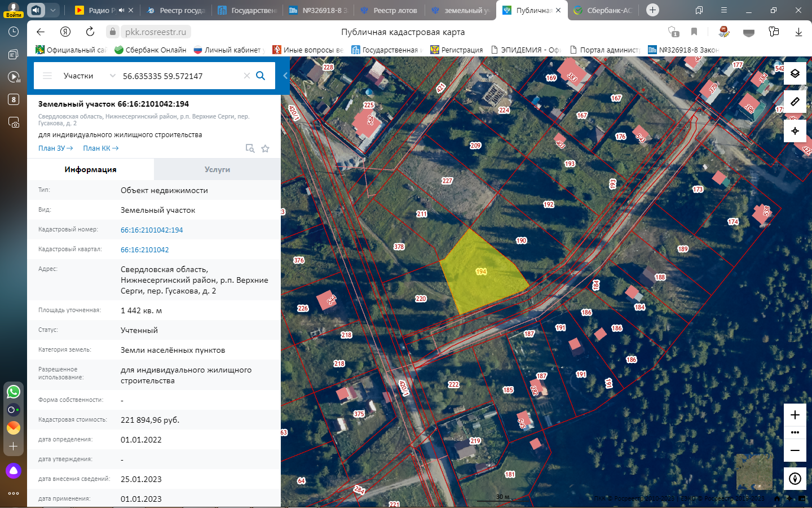
Task: Switch to the Услуги tab
Action: 217,169
